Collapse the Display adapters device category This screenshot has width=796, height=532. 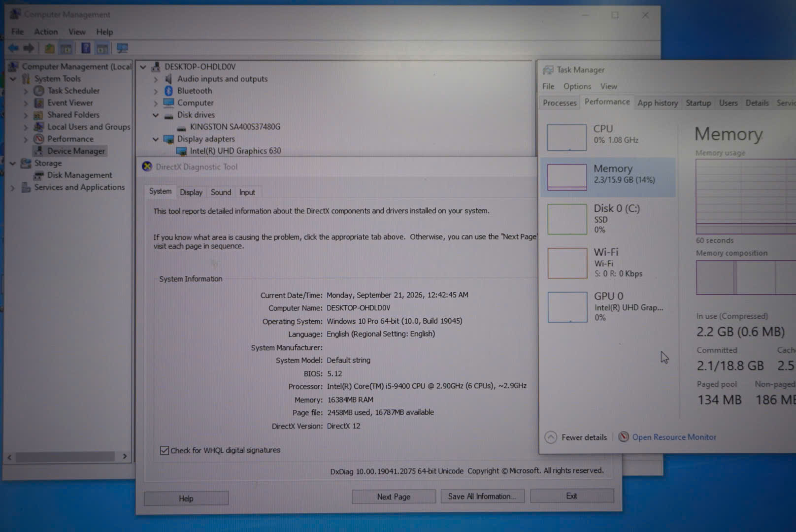[x=156, y=139]
